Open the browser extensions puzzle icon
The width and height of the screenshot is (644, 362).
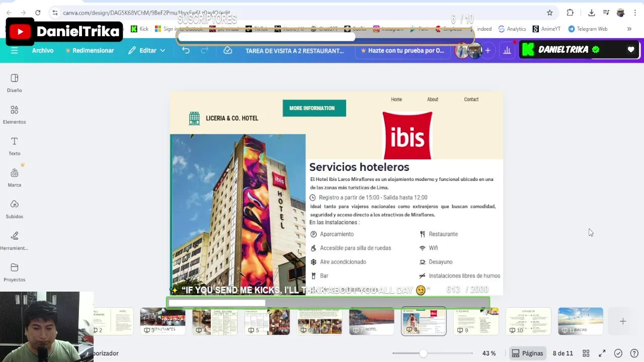tap(570, 13)
